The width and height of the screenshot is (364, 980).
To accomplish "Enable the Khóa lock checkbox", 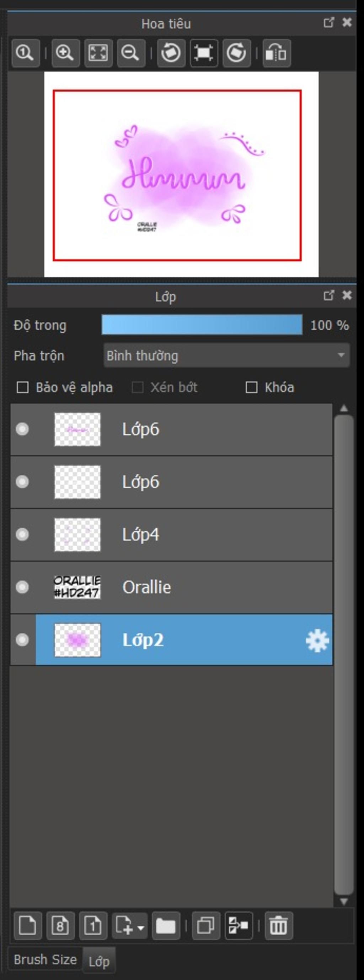I will (x=251, y=388).
